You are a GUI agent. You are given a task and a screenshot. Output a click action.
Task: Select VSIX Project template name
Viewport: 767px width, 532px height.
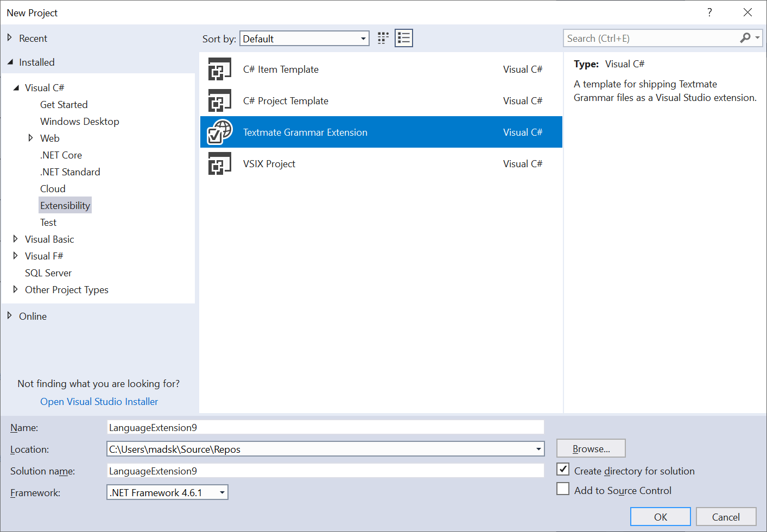[269, 163]
